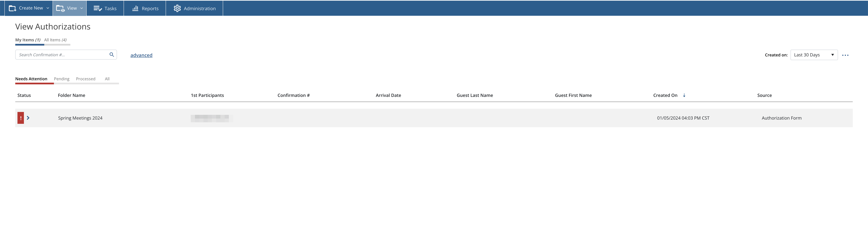
Task: Click the search magnifier icon
Action: click(111, 55)
